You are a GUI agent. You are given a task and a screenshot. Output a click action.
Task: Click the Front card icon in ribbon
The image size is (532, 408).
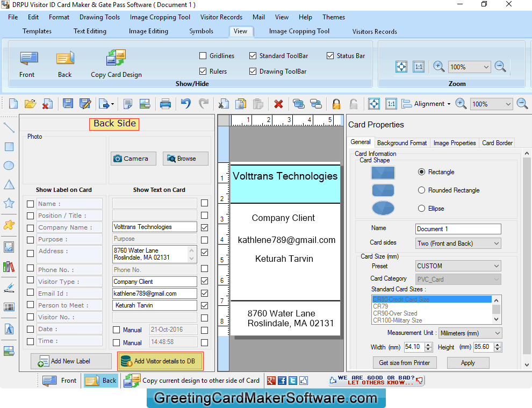coord(29,58)
